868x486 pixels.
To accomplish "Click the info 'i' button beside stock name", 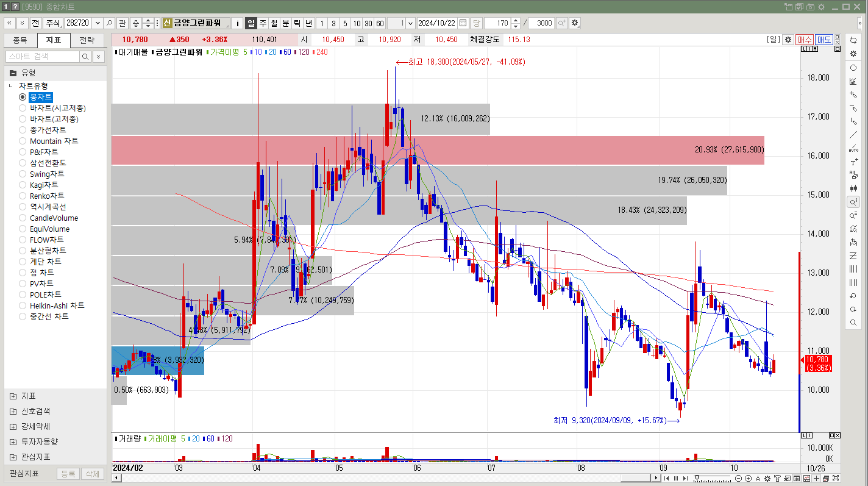I will (x=238, y=23).
